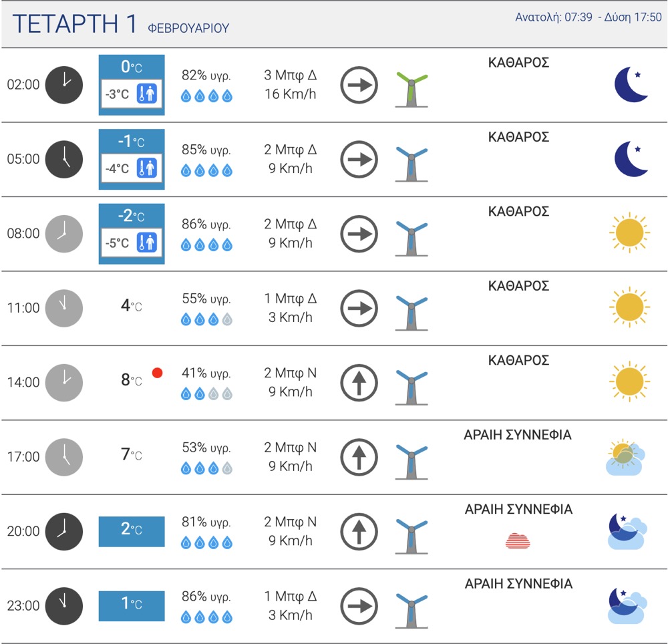Screen dimensions: 668x644
Task: Select the -2°C temperature box at 08:00
Action: [x=132, y=234]
